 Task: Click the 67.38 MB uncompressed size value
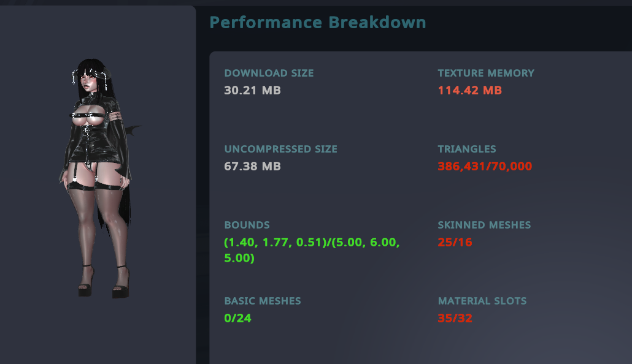point(252,167)
